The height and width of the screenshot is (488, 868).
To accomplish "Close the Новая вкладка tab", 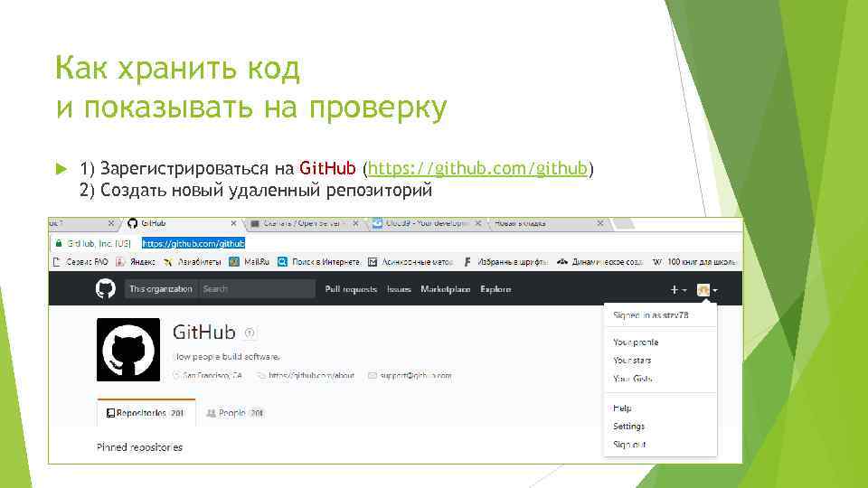I will [600, 223].
